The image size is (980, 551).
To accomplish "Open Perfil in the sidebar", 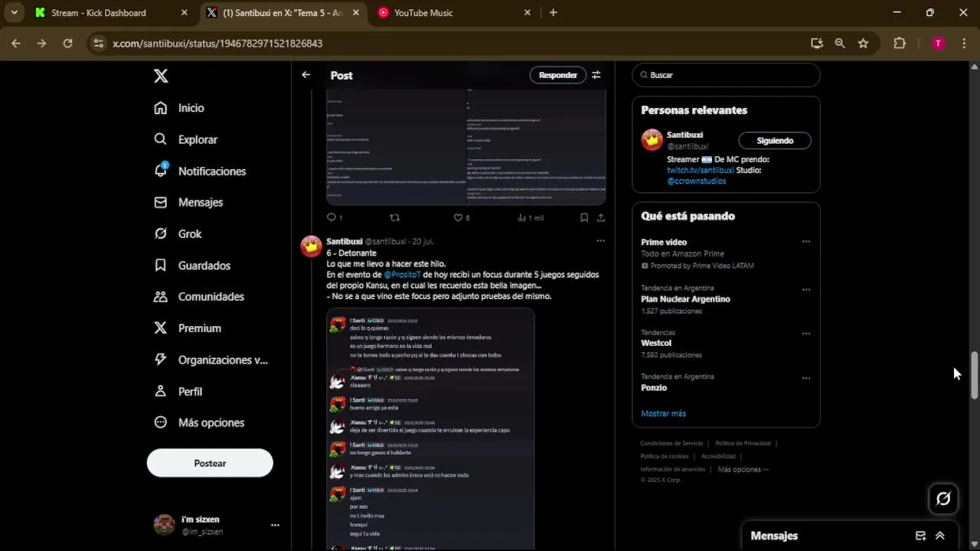I will click(x=178, y=391).
